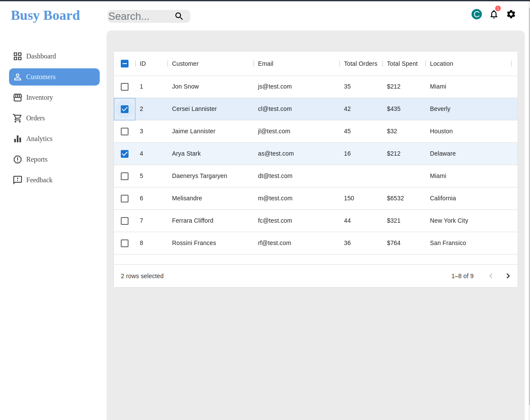Sort by the Total Spent column header
The width and height of the screenshot is (530, 420).
pos(402,63)
